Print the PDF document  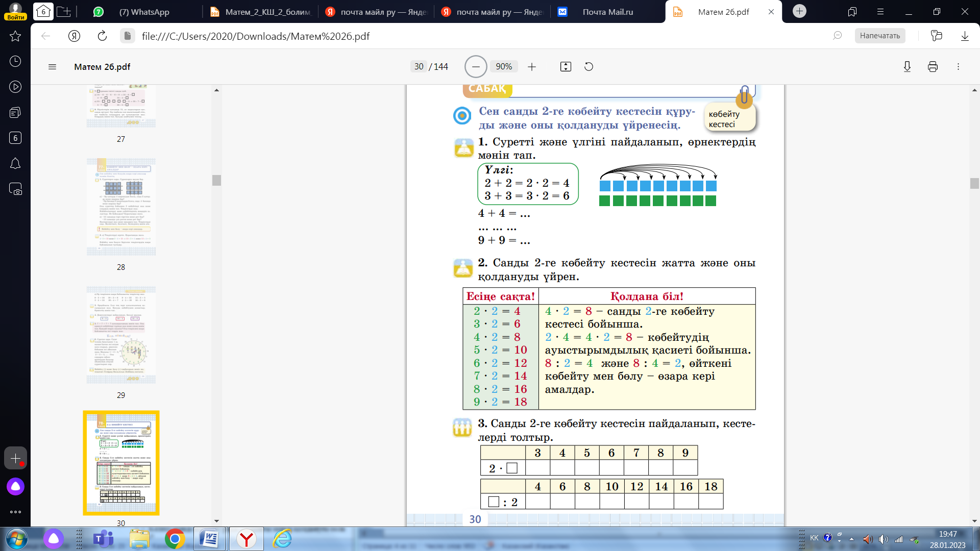(x=933, y=67)
